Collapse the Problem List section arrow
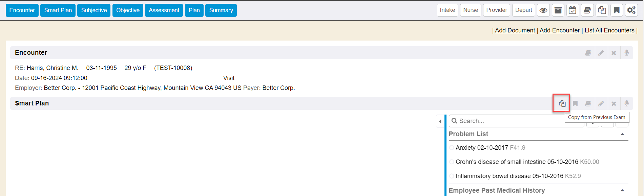 point(622,134)
